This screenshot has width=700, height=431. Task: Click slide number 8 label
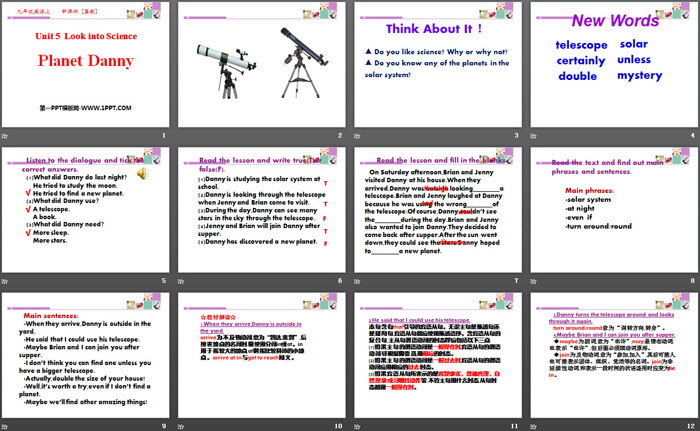tap(693, 280)
